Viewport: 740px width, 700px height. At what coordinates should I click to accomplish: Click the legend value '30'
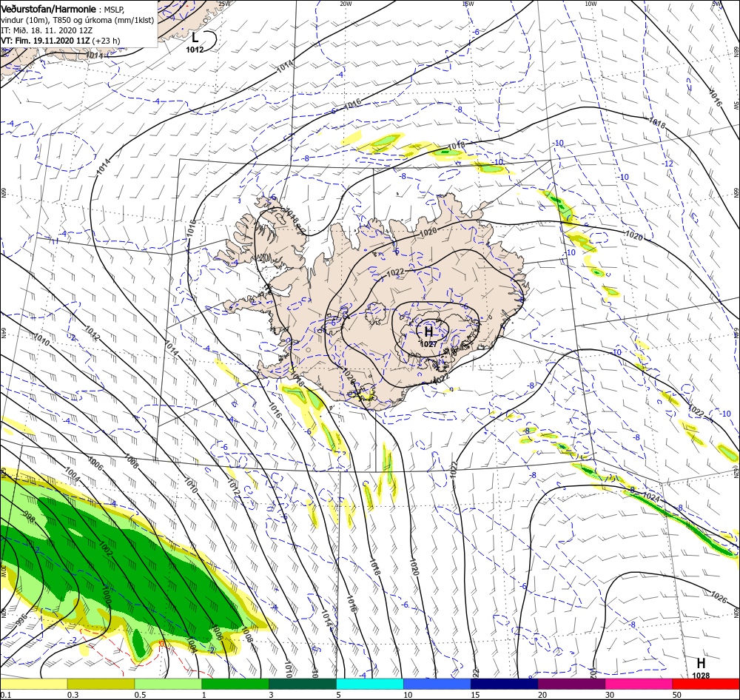point(610,695)
